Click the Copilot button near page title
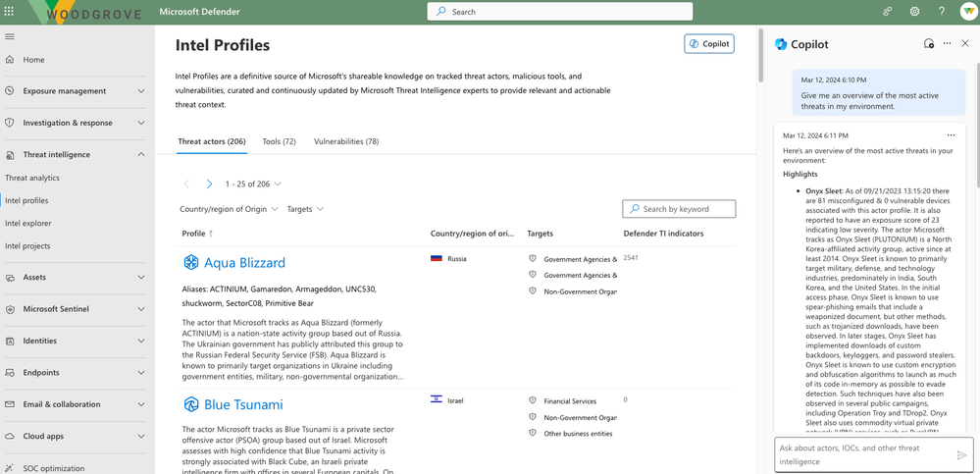The width and height of the screenshot is (980, 474). pos(708,44)
